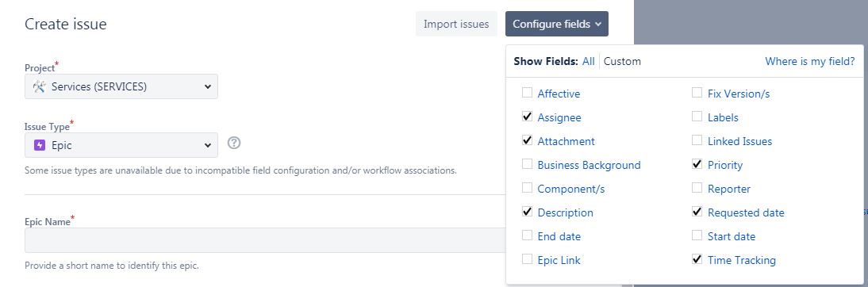Check the Reporter field checkbox
Image resolution: width=868 pixels, height=287 pixels.
[697, 188]
